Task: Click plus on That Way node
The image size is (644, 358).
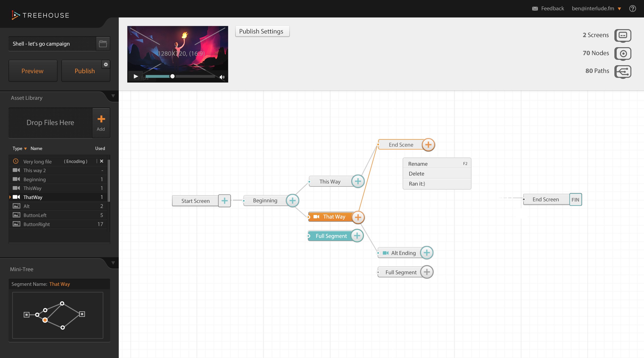Action: pos(358,217)
